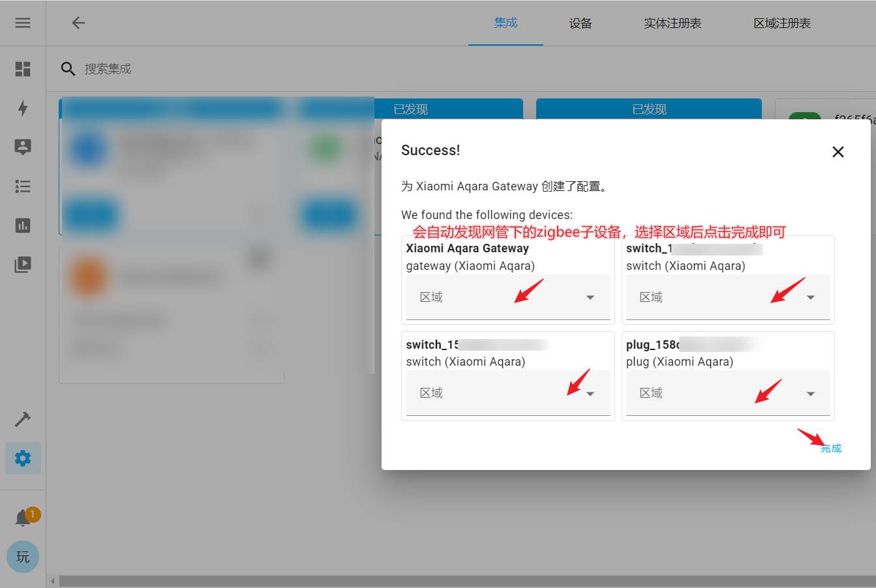Screen dimensions: 876x588
Task: Click the search magnifier icon
Action: pyautogui.click(x=68, y=68)
